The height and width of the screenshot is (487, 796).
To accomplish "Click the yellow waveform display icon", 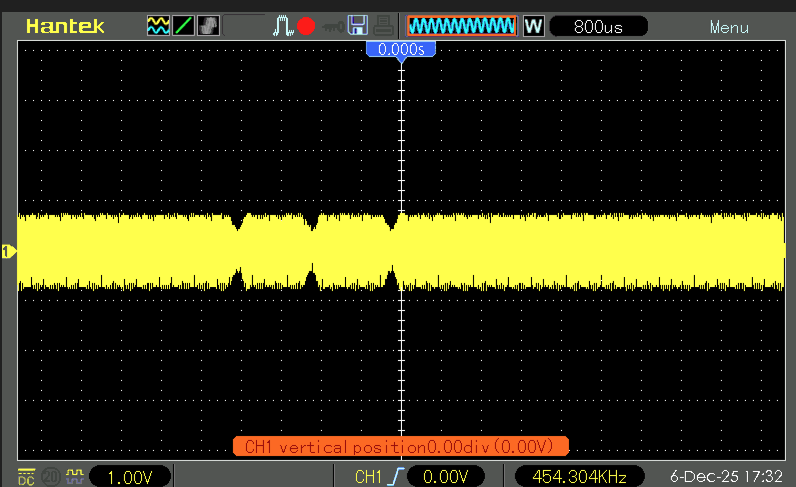I will point(158,26).
